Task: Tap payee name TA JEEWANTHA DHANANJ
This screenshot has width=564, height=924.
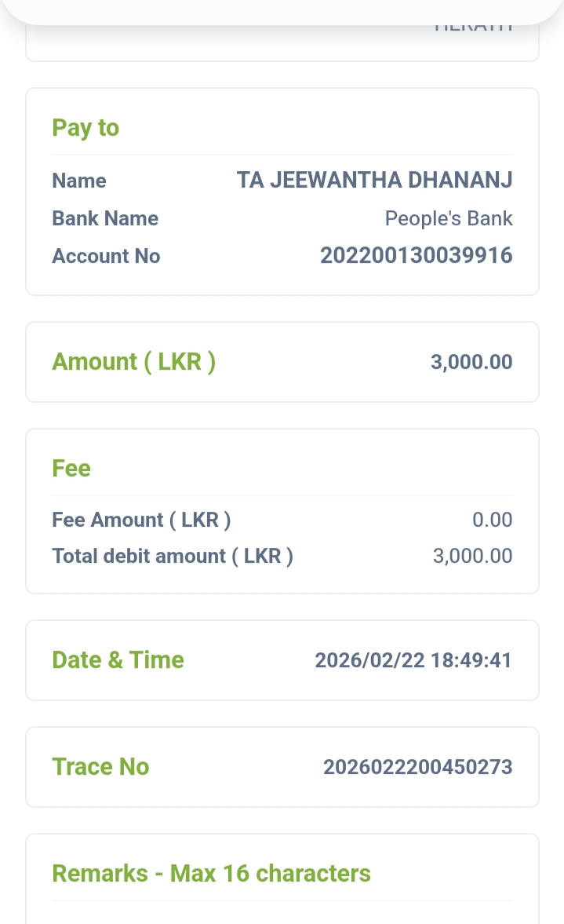Action: point(374,181)
